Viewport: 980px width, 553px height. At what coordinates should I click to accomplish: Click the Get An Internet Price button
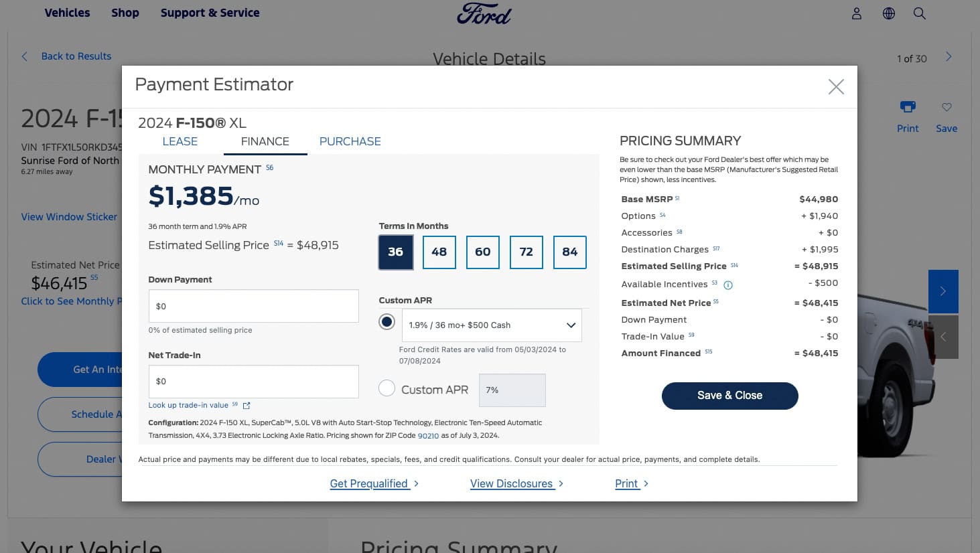click(80, 370)
